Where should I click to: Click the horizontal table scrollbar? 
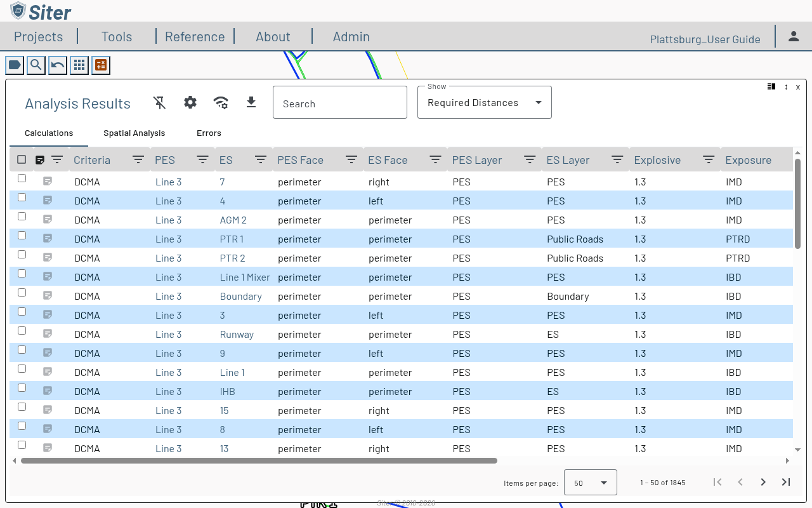point(259,461)
